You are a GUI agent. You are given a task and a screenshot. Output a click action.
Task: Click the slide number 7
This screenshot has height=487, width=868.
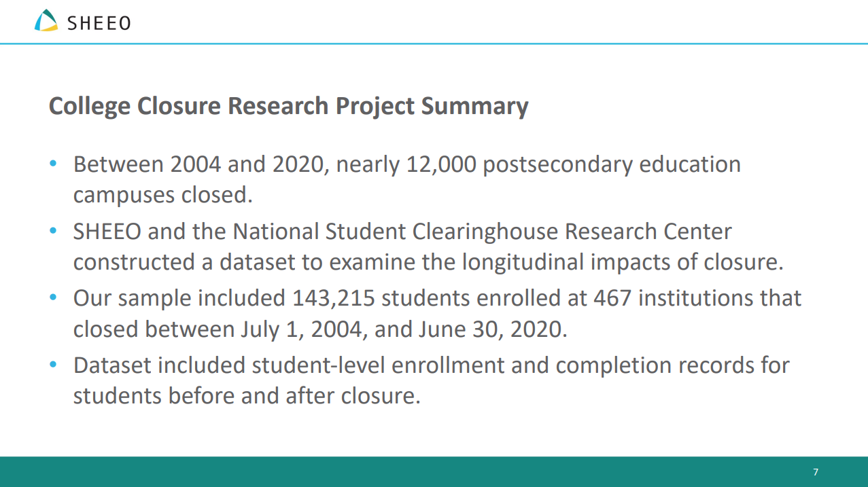(816, 472)
